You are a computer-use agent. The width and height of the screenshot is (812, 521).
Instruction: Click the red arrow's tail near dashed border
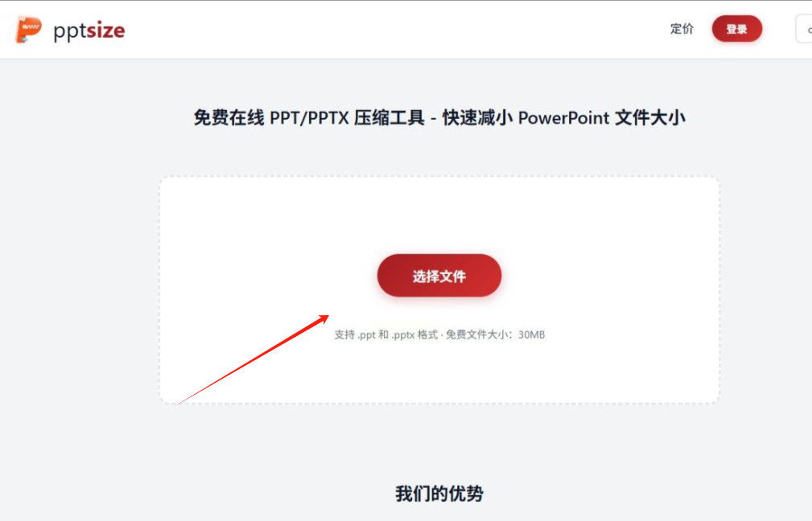(179, 403)
